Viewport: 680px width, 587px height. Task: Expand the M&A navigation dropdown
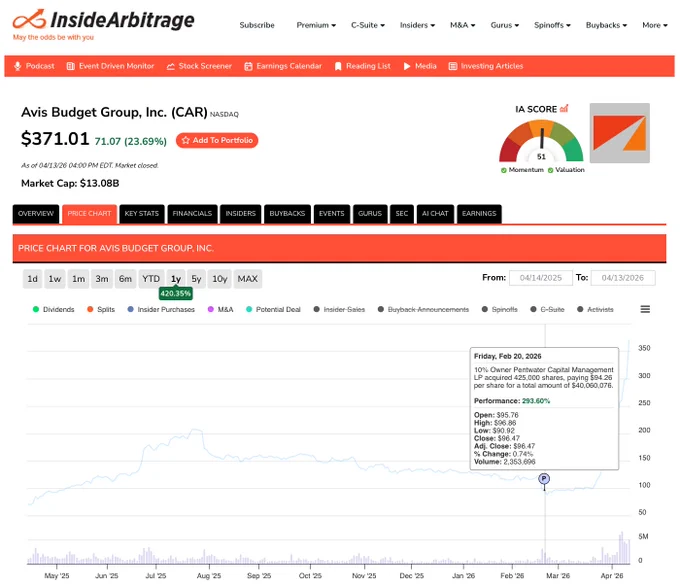coord(462,25)
